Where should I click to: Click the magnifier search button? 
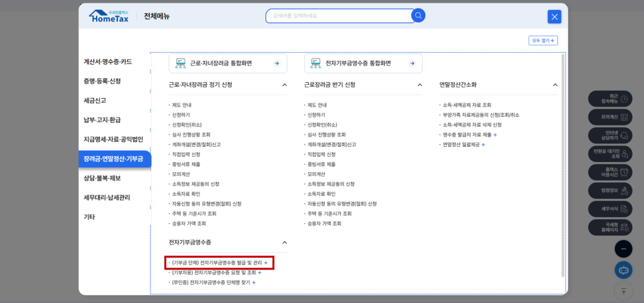418,15
